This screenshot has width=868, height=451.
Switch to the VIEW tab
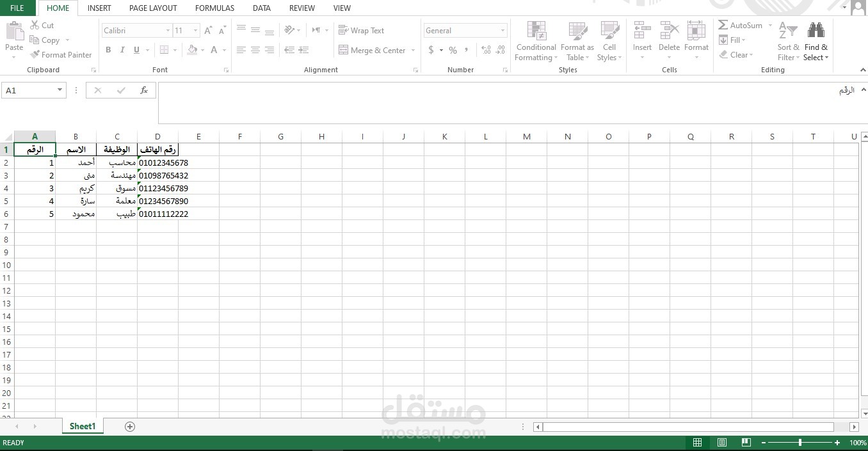pos(342,8)
